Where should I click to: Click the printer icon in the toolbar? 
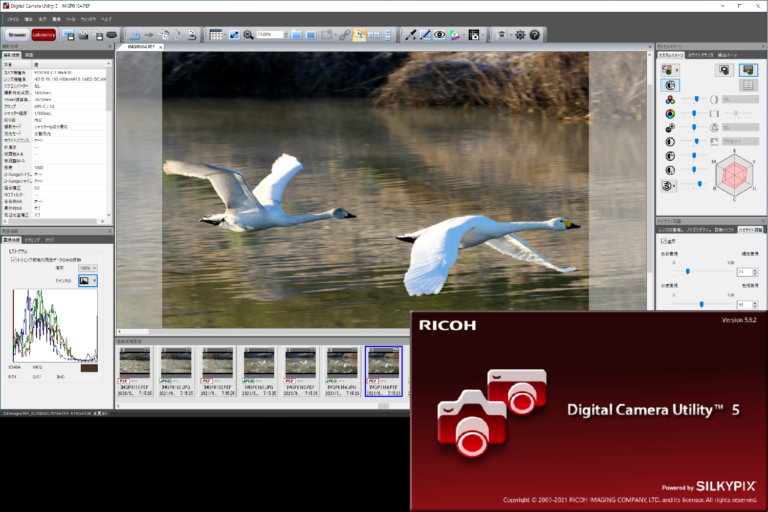click(x=112, y=35)
